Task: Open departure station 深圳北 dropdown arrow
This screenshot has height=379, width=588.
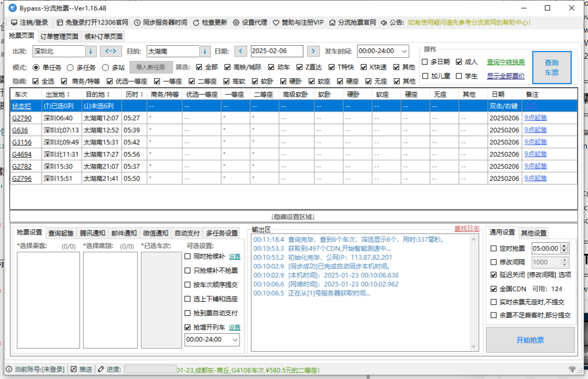Action: tap(91, 51)
